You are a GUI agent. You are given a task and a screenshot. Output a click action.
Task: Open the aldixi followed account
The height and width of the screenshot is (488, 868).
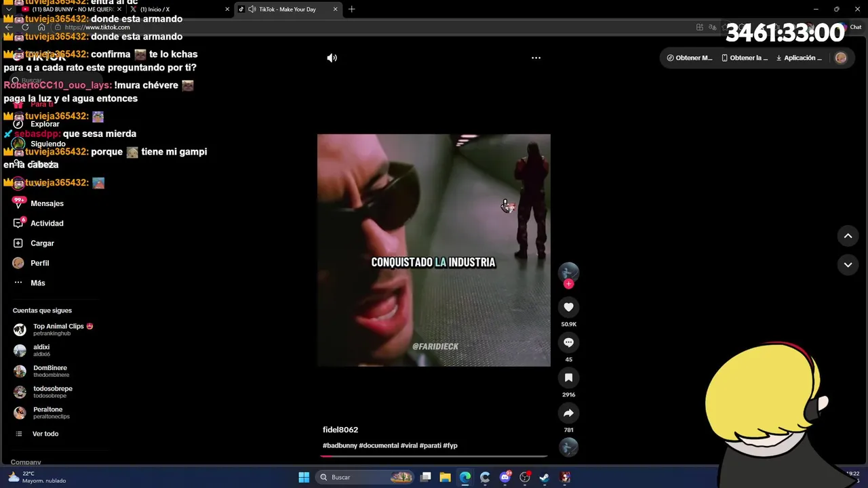pyautogui.click(x=41, y=350)
